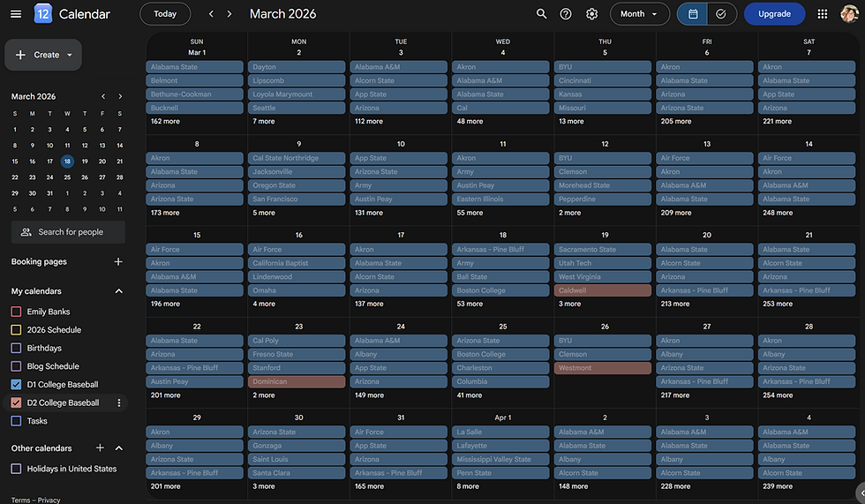This screenshot has height=504, width=865.
Task: Toggle Tasks calendar checkbox
Action: tap(16, 421)
